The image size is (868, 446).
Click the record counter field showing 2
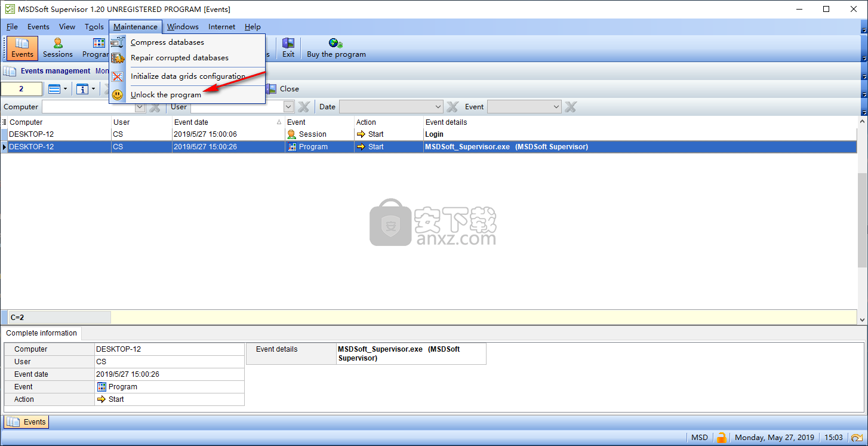coord(22,89)
